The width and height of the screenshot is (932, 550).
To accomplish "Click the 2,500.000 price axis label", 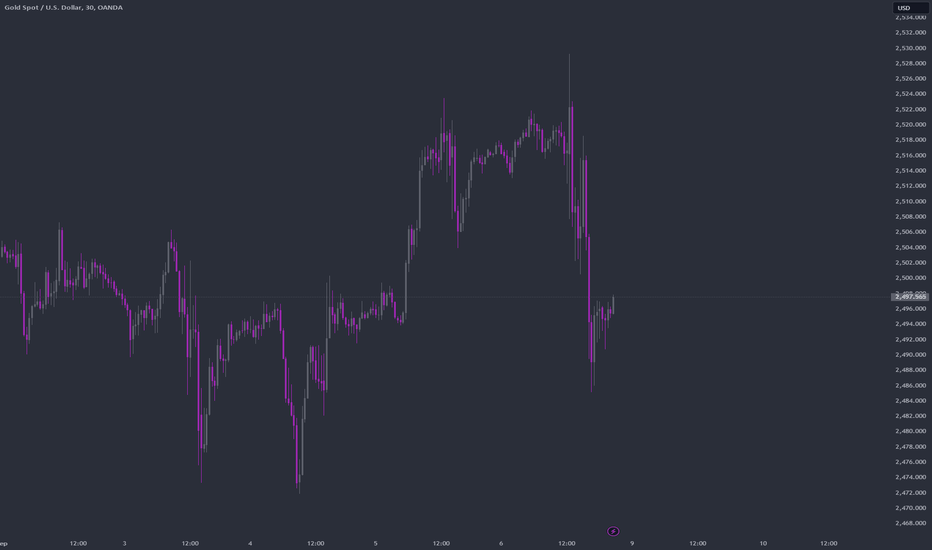I will pos(910,278).
